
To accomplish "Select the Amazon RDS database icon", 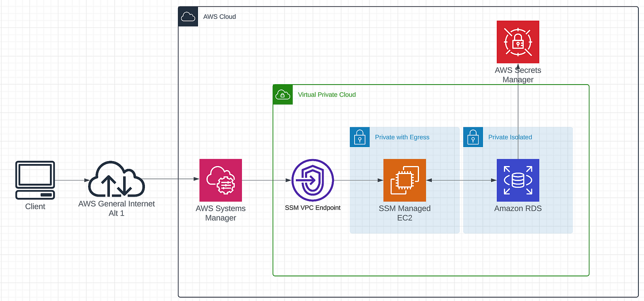I will tap(518, 180).
